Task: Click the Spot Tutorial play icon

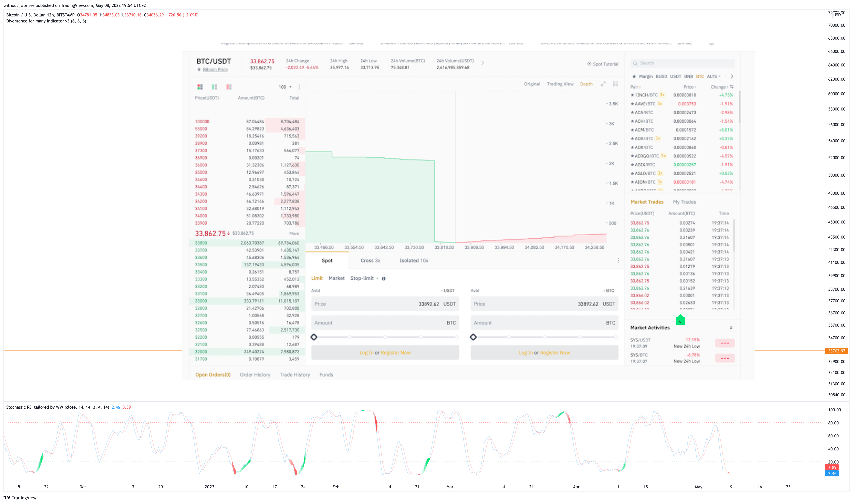Action: click(589, 64)
